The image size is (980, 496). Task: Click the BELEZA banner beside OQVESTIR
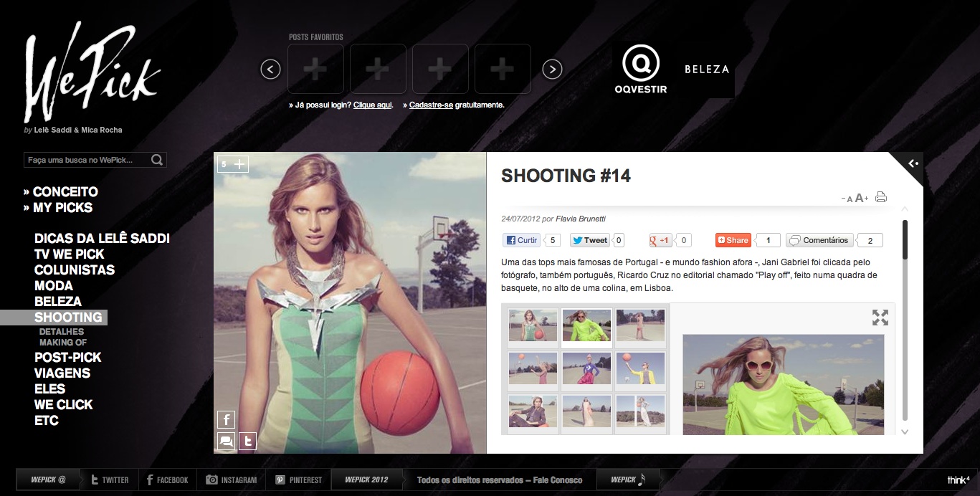pyautogui.click(x=707, y=70)
